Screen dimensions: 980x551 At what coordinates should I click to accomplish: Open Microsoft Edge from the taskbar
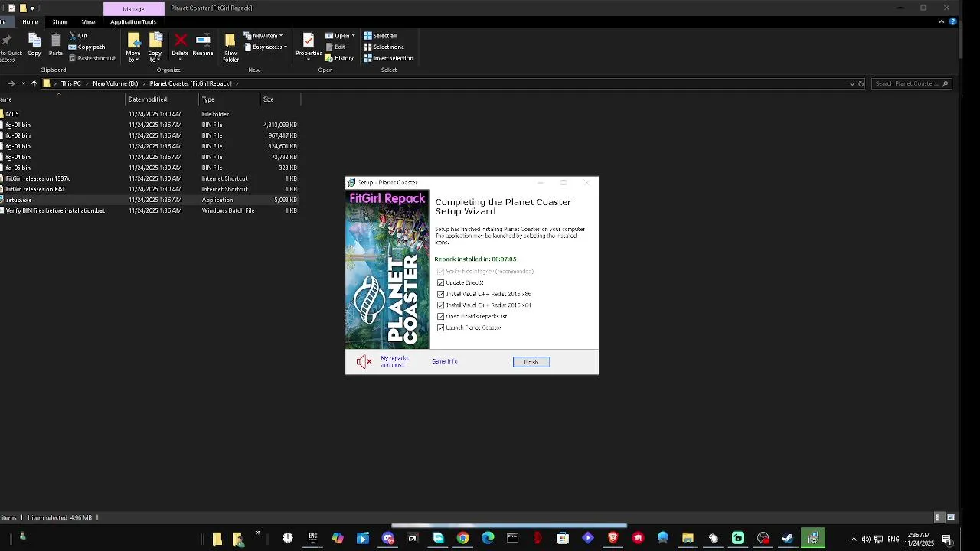(488, 538)
